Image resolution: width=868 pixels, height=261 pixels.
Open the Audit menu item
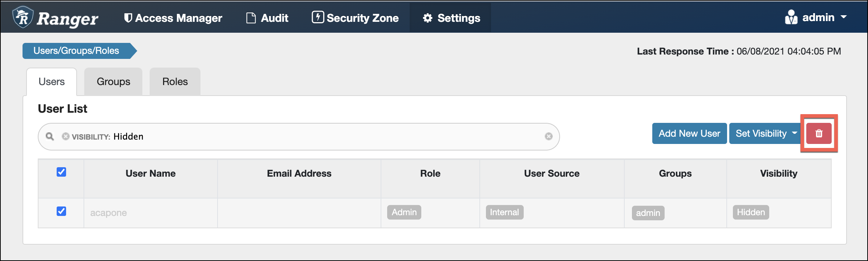pyautogui.click(x=267, y=18)
